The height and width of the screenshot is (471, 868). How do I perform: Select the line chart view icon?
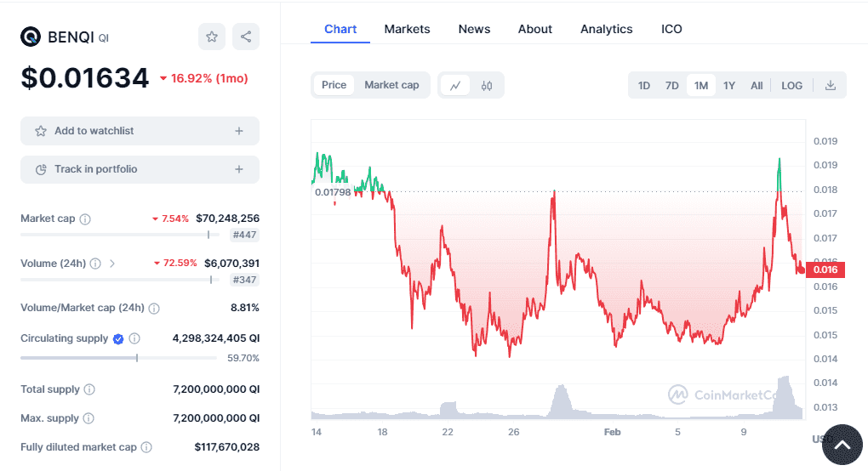click(455, 86)
